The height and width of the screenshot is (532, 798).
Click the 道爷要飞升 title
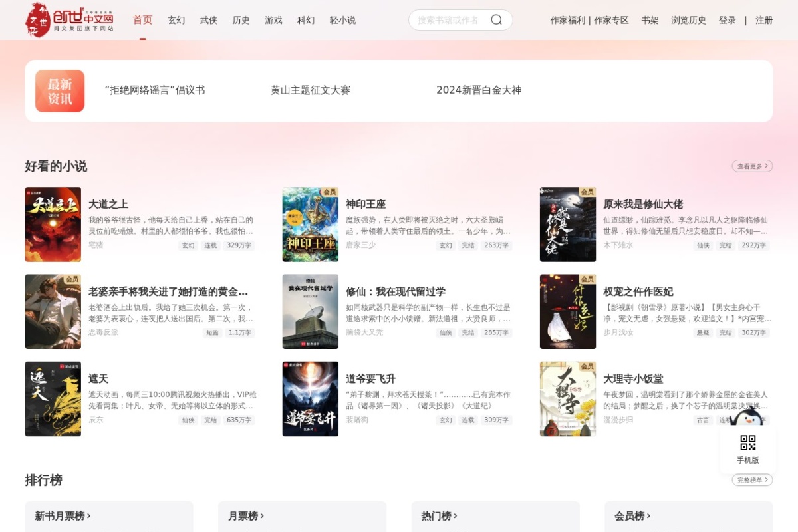point(370,379)
